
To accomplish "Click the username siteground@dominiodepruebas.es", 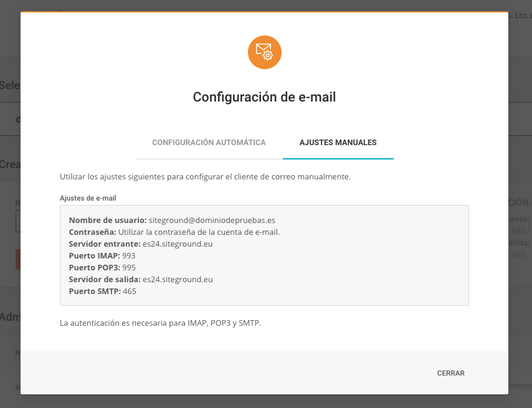I will click(x=212, y=220).
